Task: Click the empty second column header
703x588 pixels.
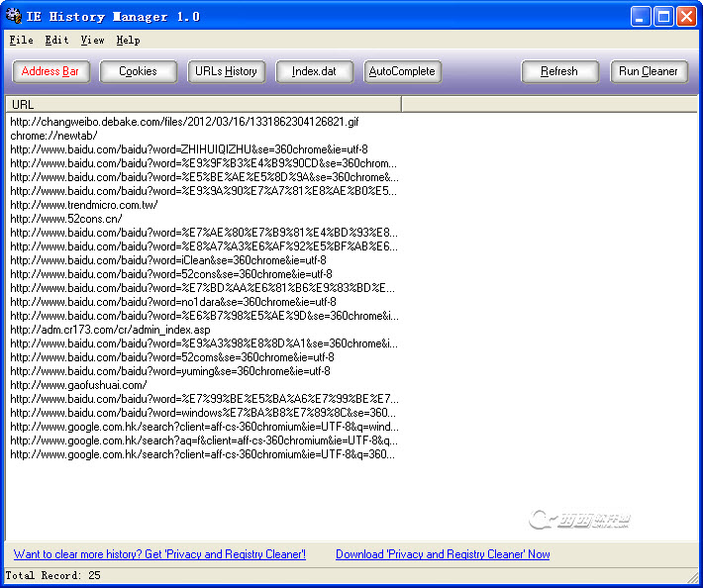Action: click(550, 104)
